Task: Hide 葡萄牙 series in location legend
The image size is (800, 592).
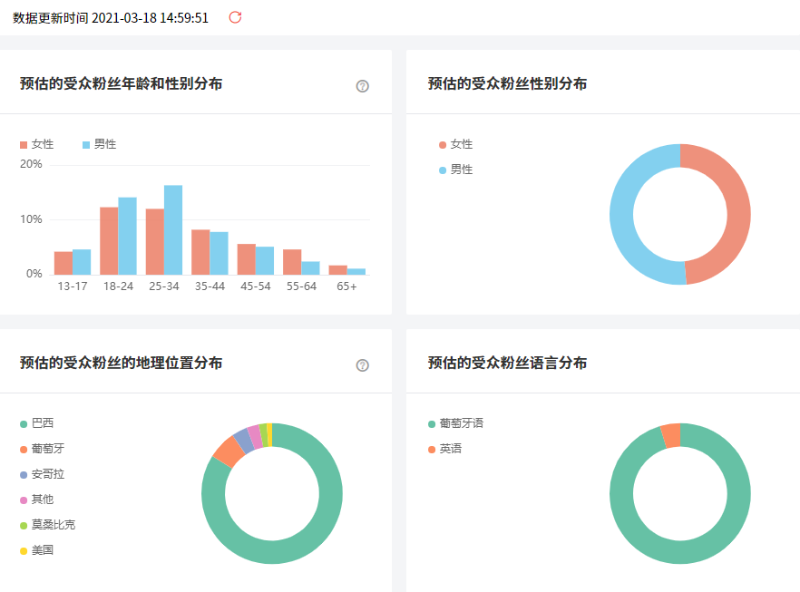Action: tap(42, 449)
